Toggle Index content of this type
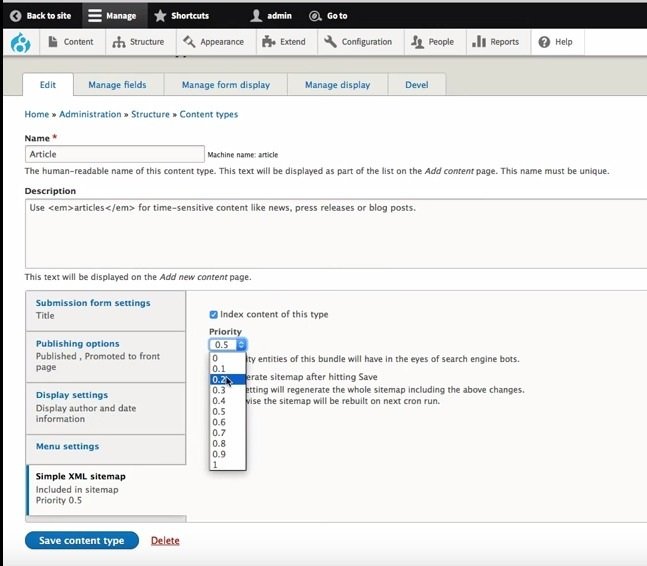The width and height of the screenshot is (647, 566). click(214, 314)
